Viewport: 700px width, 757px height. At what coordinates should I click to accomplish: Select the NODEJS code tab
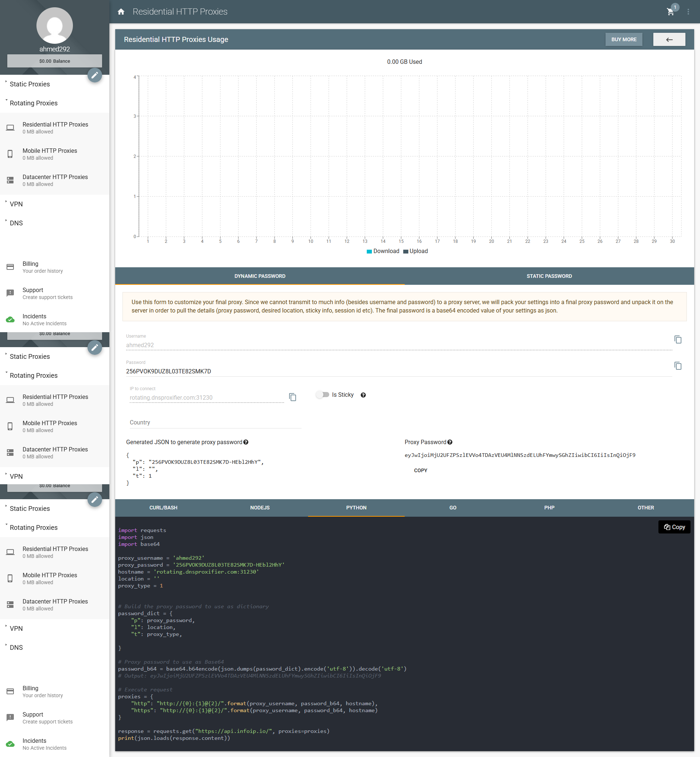click(260, 508)
